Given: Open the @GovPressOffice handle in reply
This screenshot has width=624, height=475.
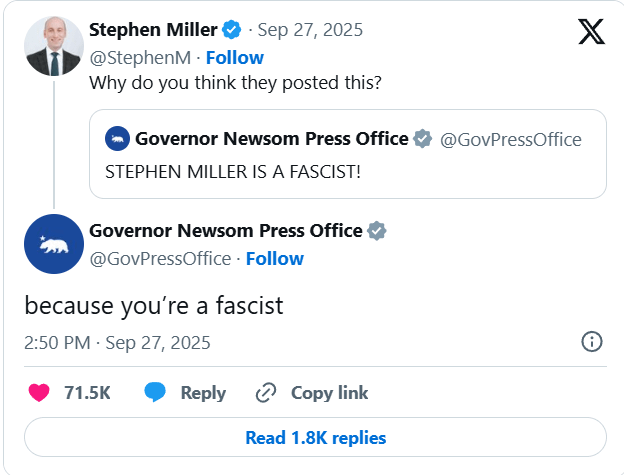Looking at the screenshot, I should pyautogui.click(x=160, y=259).
